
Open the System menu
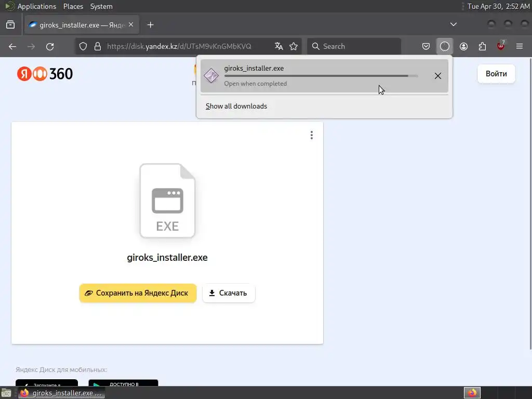[101, 6]
